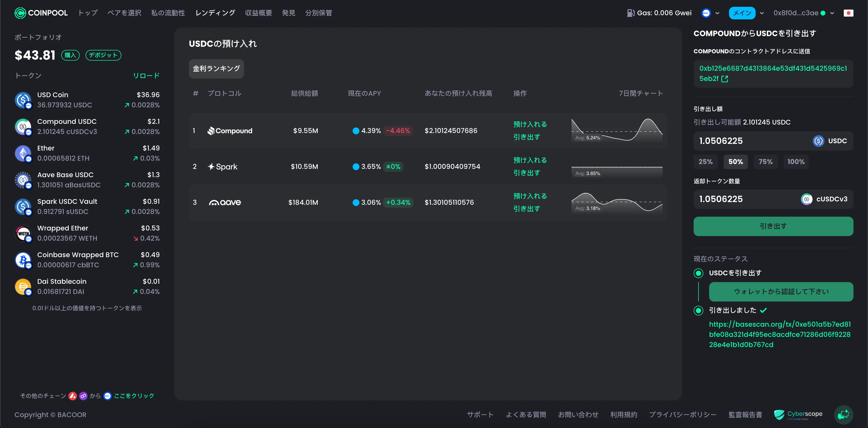Click 引き出す for Spark row

point(527,173)
